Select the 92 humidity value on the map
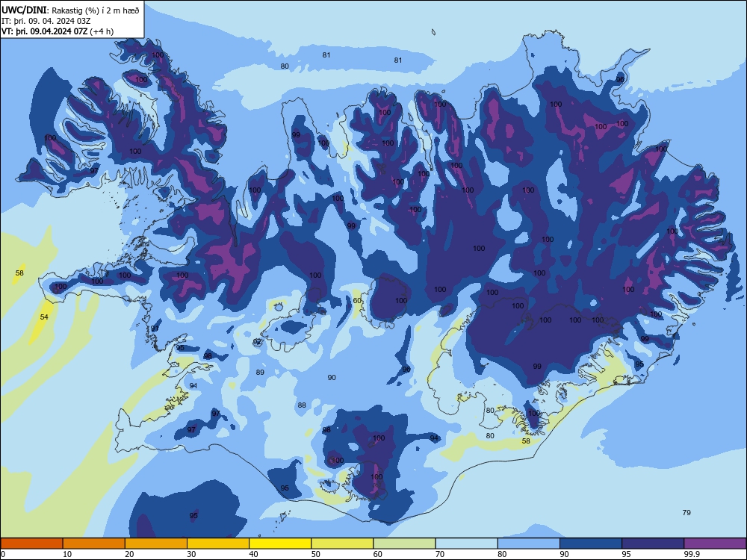This screenshot has height=560, width=747. click(x=257, y=343)
